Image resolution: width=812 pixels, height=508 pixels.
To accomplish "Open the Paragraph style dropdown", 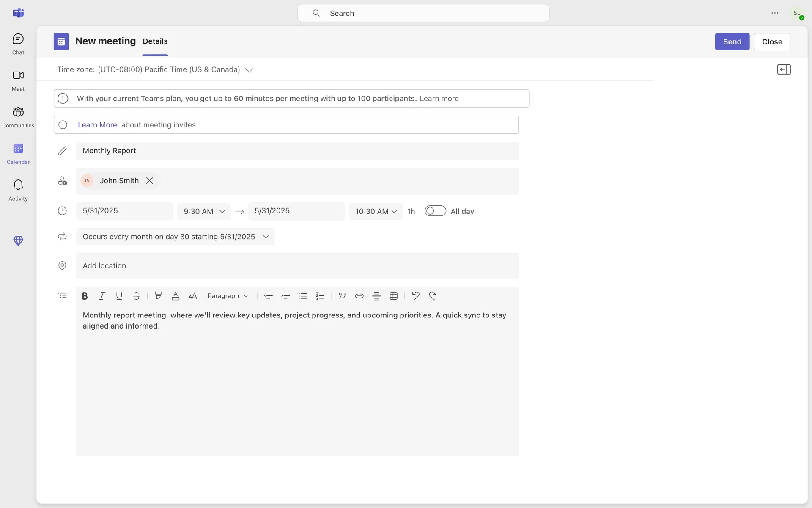I will coord(228,296).
